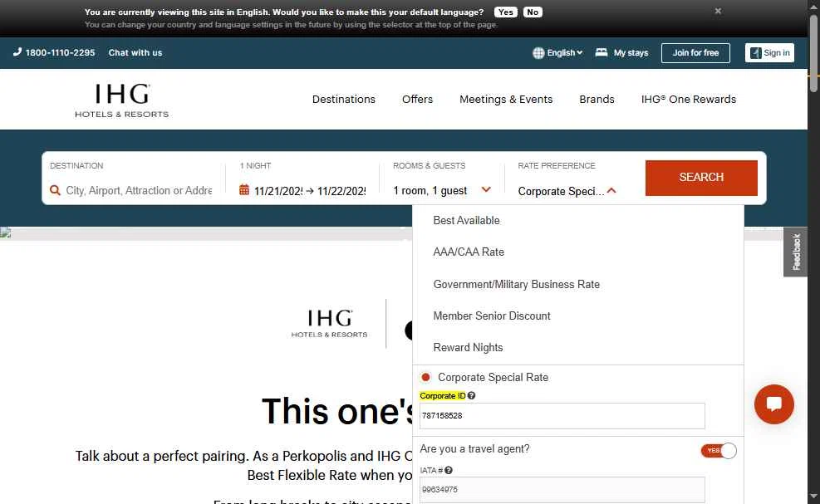Expand Rooms & Guests chevron
820x504 pixels.
486,190
